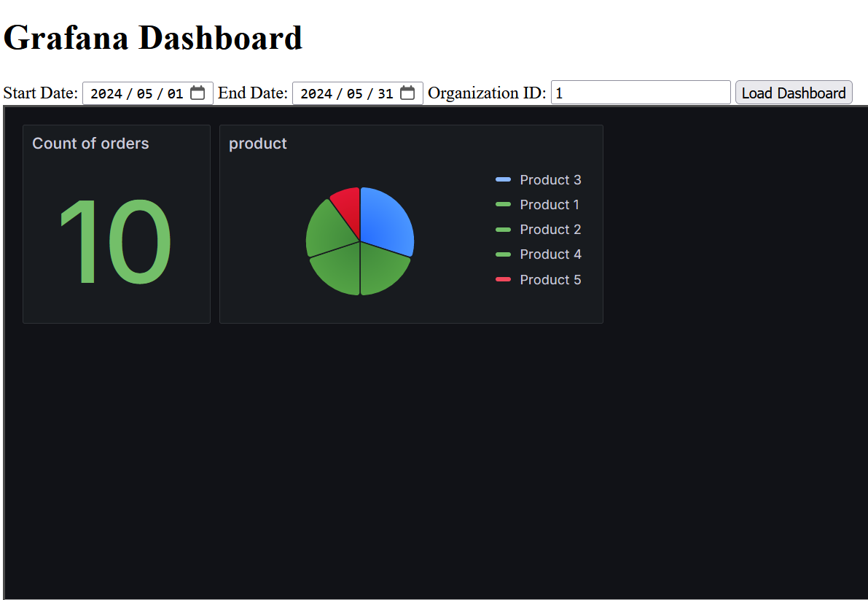Image resolution: width=868 pixels, height=600 pixels.
Task: Click the Start Date label
Action: coord(40,93)
